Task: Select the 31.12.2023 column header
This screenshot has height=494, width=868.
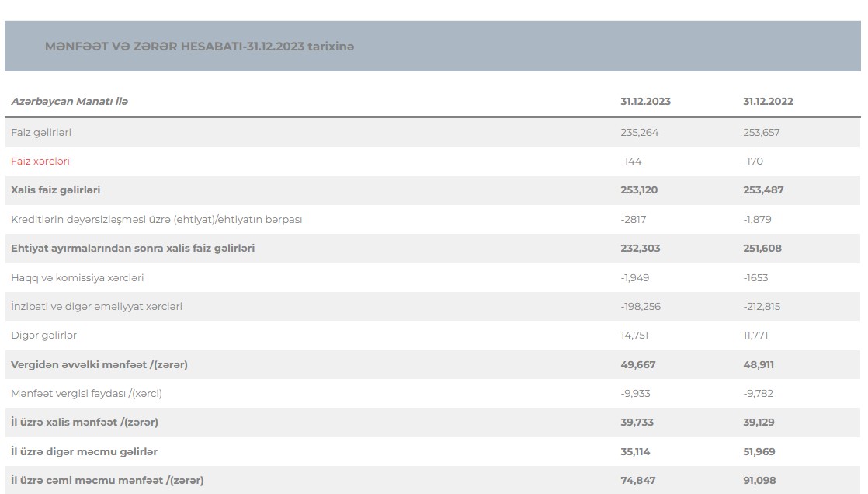Action: 645,102
